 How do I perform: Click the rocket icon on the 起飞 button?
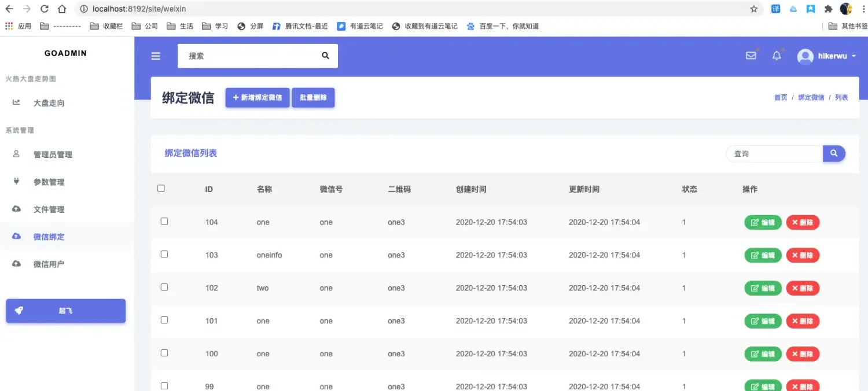pyautogui.click(x=19, y=311)
